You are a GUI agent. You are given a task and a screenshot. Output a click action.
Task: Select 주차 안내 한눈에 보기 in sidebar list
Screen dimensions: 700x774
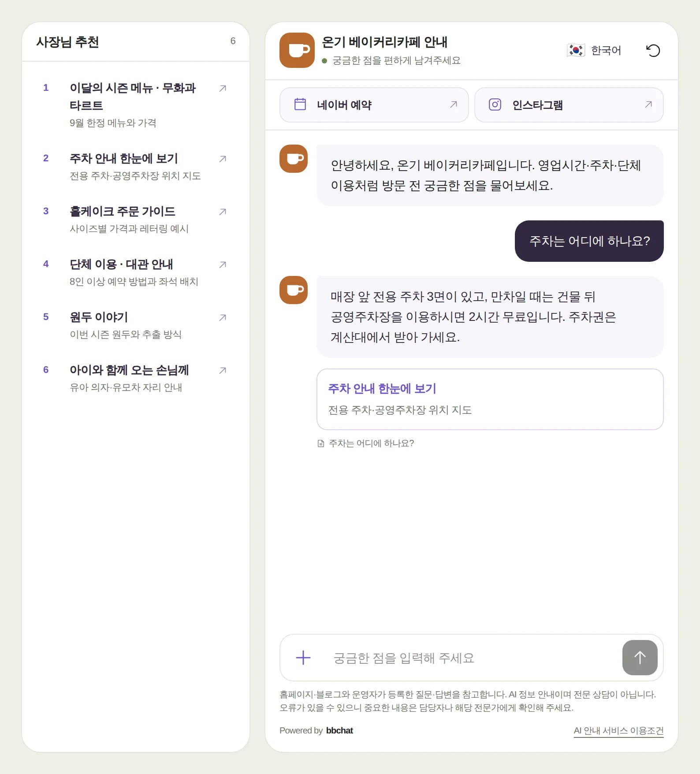(124, 158)
